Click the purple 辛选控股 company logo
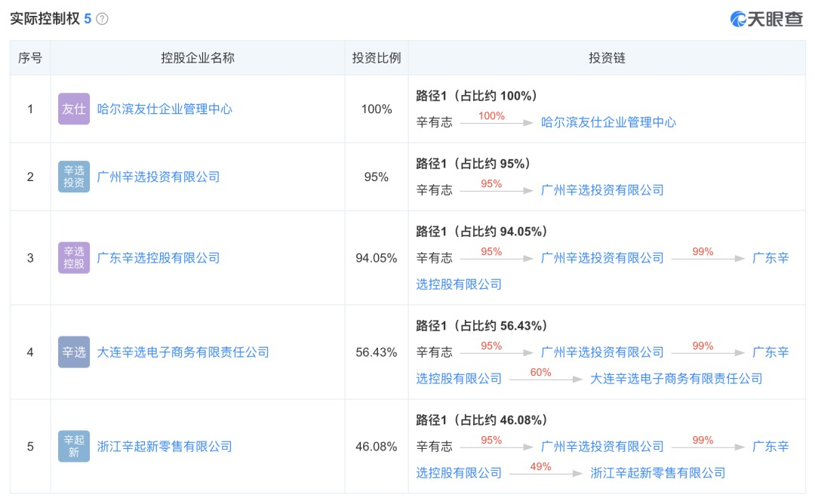Viewport: 815px width, 504px height. pos(73,257)
